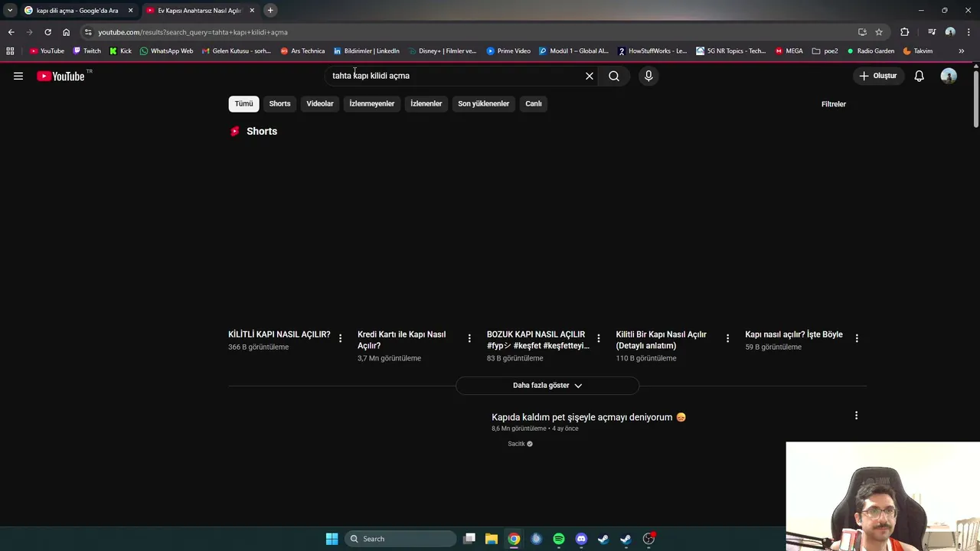Open the Windows Start menu
Image resolution: width=980 pixels, height=551 pixels.
332,539
